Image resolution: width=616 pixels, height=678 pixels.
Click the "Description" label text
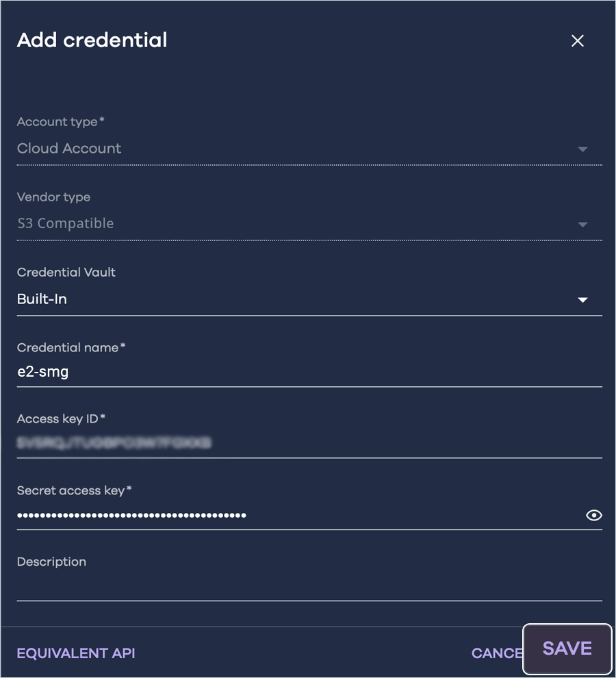pyautogui.click(x=51, y=562)
